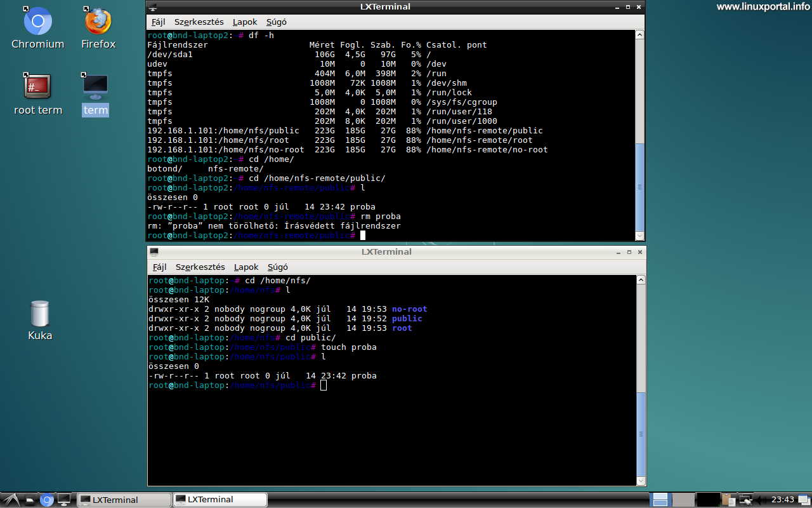
Task: Open the clipboard manager tray icon
Action: 728,500
